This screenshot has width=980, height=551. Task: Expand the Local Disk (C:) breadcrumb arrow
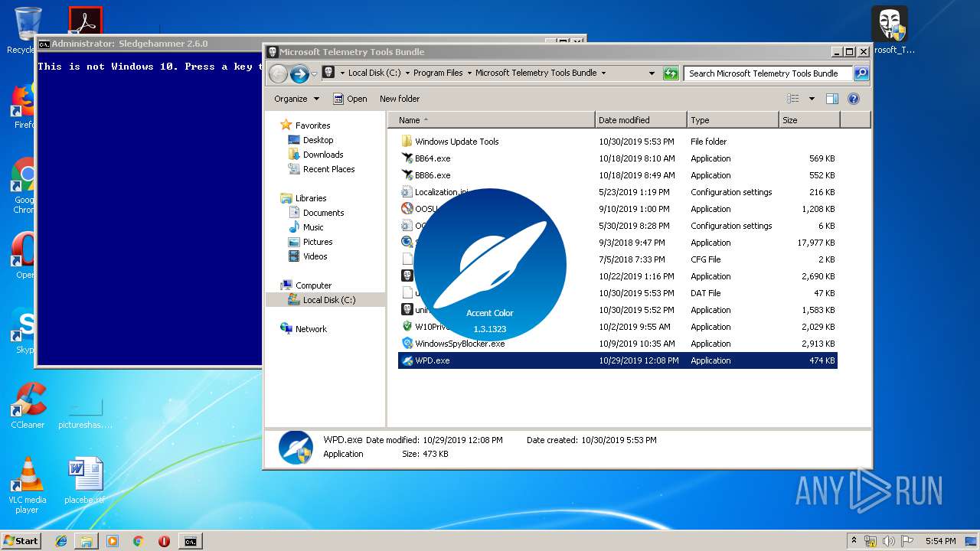point(407,73)
